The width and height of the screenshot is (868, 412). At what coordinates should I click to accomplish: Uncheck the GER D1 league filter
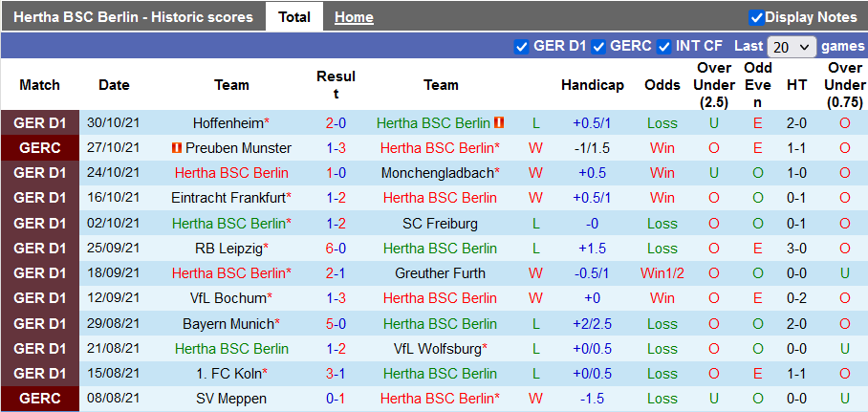(521, 46)
